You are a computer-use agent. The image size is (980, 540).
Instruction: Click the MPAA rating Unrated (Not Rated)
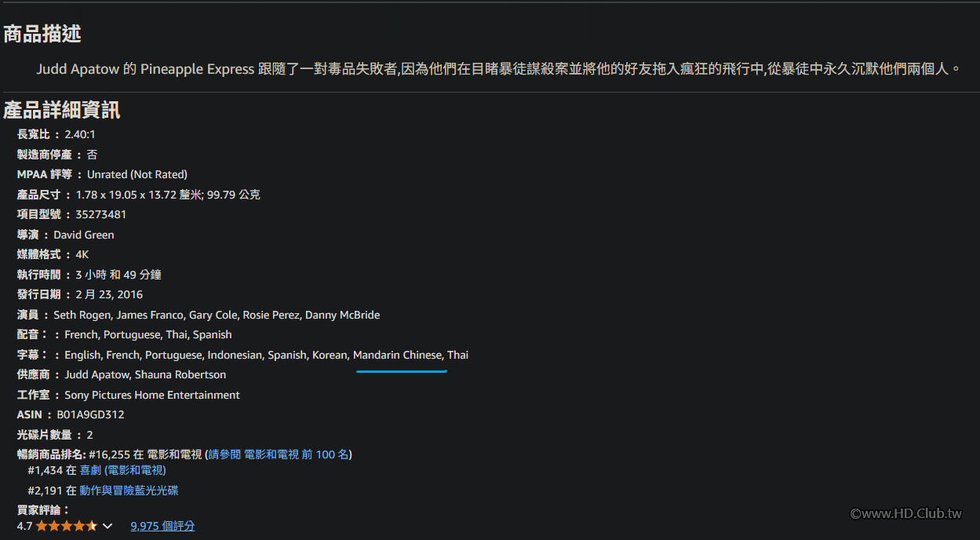[137, 174]
